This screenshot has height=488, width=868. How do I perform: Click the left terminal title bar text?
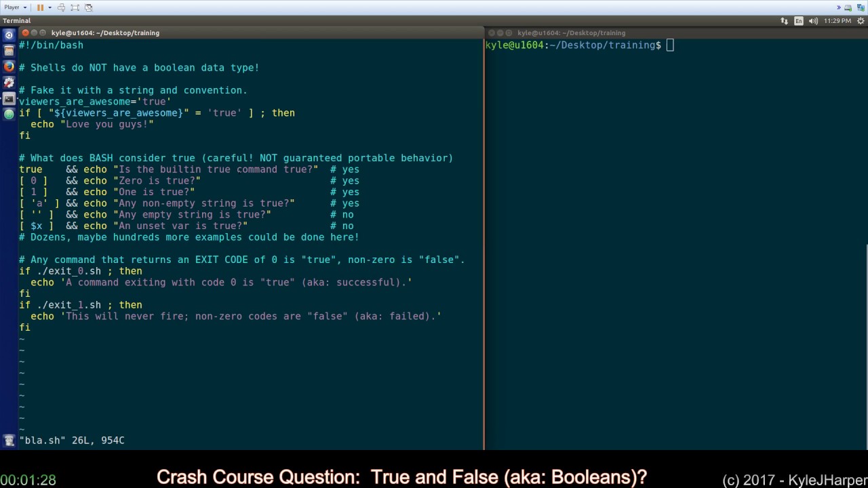[105, 33]
